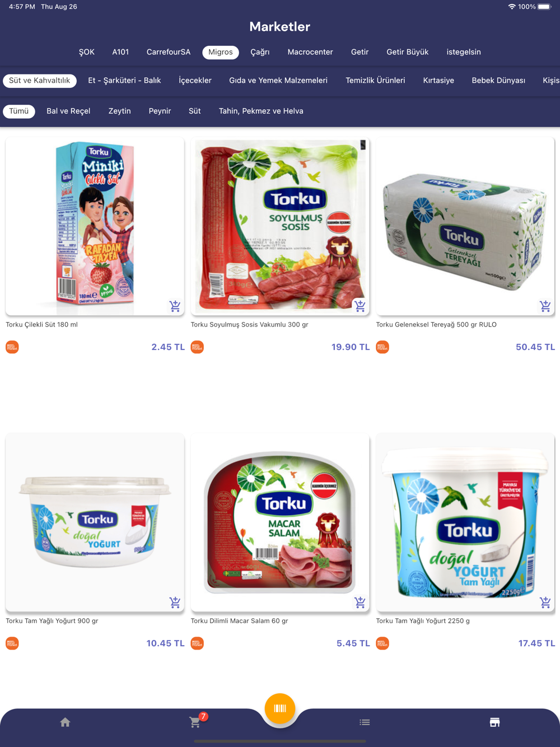Select the CarrefourSA market tab
Screen dimensions: 560x747
point(169,52)
